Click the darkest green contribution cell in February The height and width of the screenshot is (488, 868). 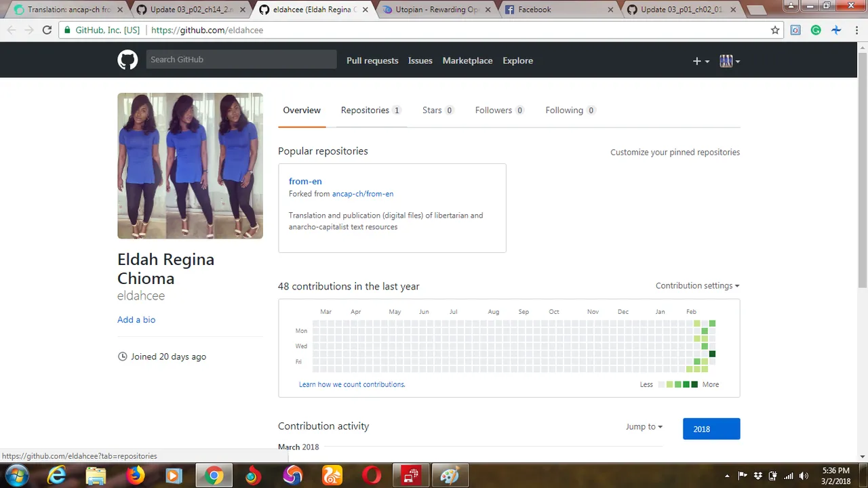(x=712, y=354)
